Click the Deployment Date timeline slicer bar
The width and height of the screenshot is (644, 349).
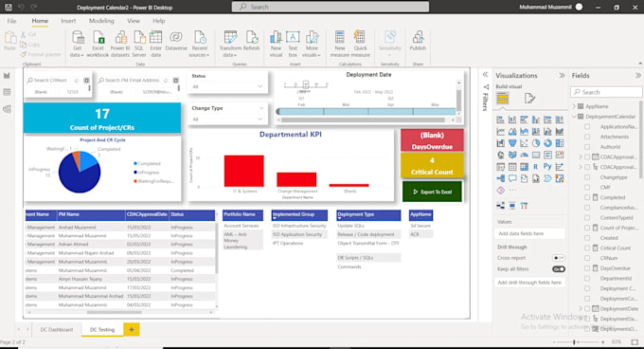tap(367, 111)
